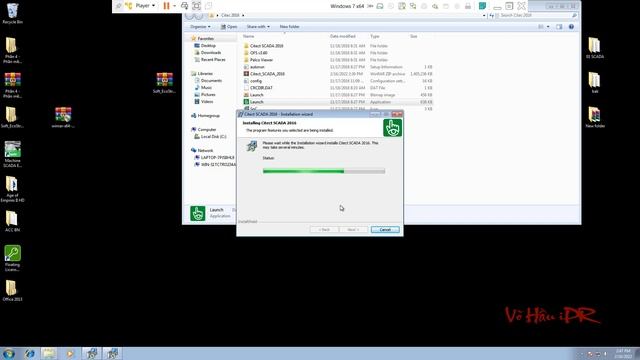This screenshot has height=360, width=640.
Task: Click New folder in the Explorer toolbar
Action: point(289,27)
